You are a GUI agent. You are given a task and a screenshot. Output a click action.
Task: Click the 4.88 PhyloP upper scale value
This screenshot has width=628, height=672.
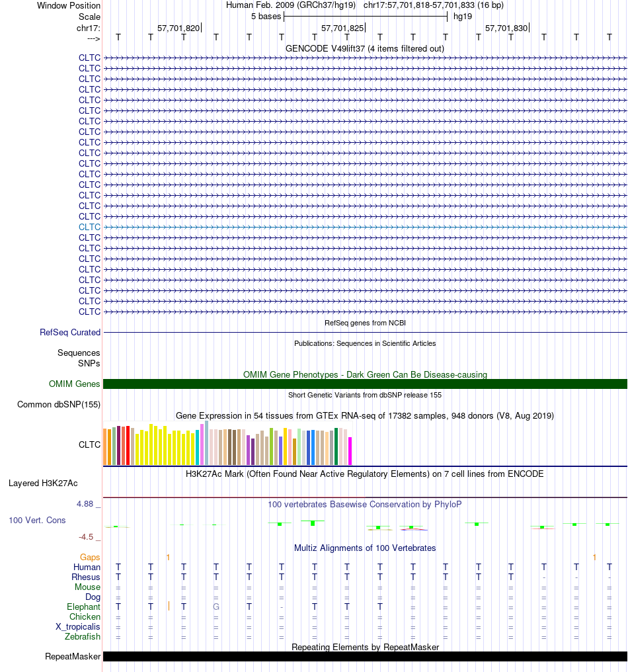[85, 504]
